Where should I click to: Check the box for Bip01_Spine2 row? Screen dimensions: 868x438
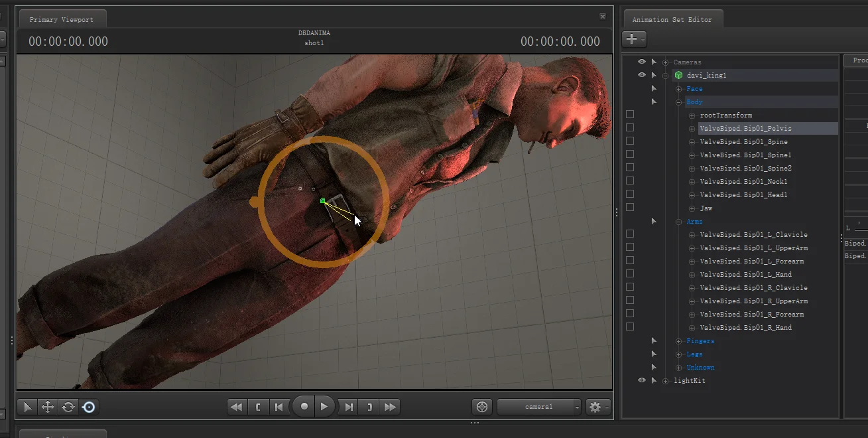pyautogui.click(x=630, y=168)
